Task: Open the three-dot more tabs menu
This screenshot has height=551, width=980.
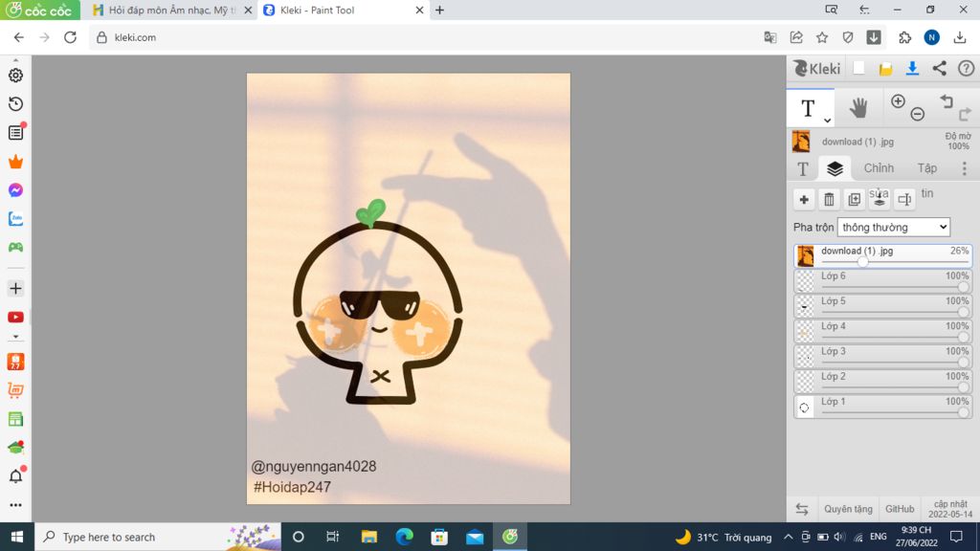Action: 965,168
